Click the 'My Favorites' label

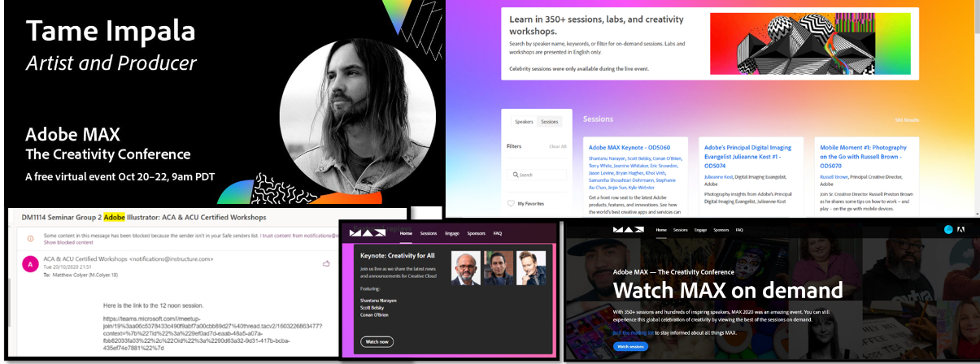[x=531, y=204]
